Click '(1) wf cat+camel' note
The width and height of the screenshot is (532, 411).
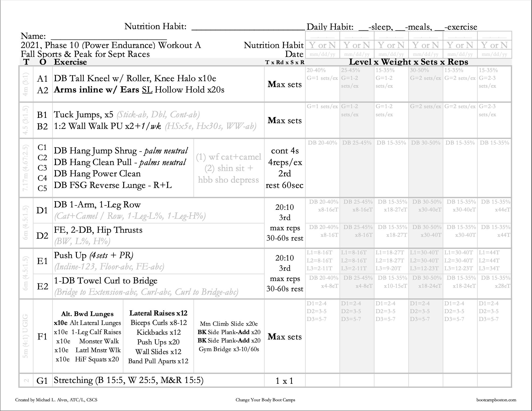[229, 157]
